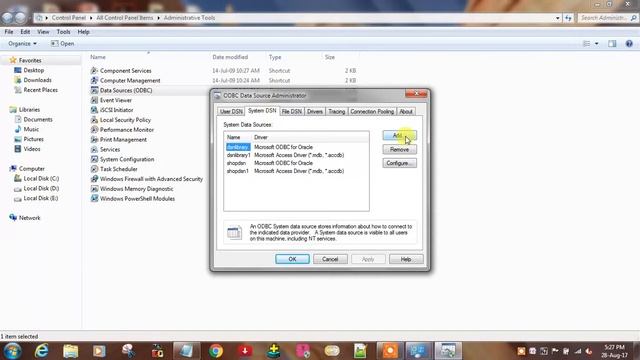The width and height of the screenshot is (640, 360).
Task: Launch Internet Explorer from taskbar
Action: coord(42,351)
